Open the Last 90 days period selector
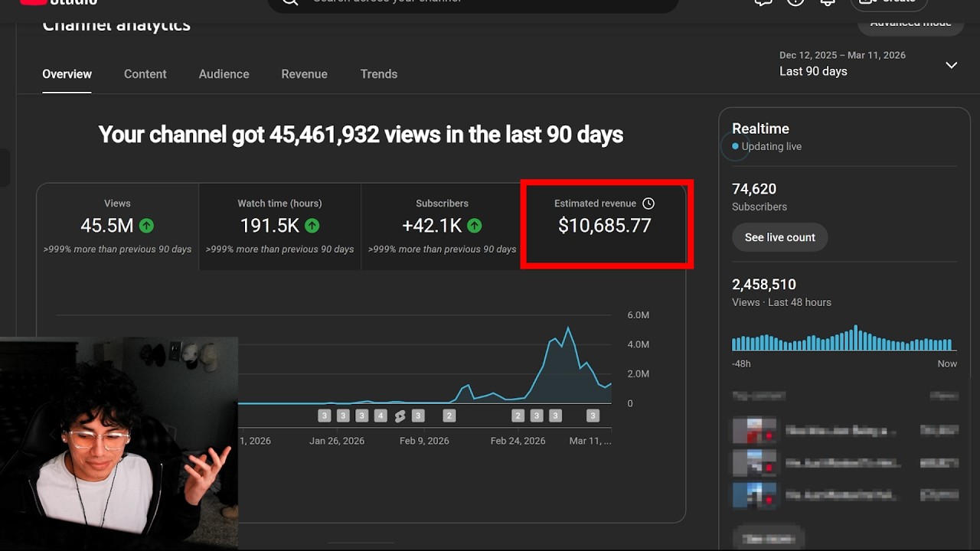Viewport: 980px width, 551px height. pyautogui.click(x=813, y=71)
